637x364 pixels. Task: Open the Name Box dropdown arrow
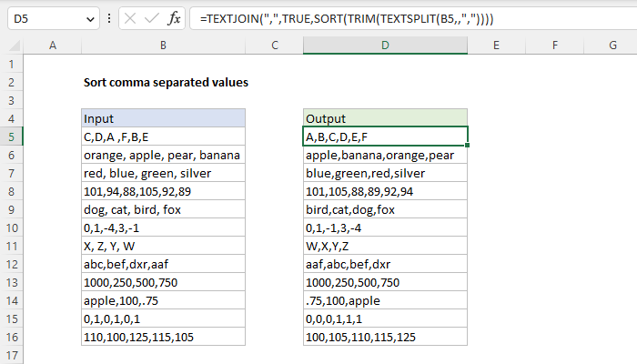click(90, 19)
